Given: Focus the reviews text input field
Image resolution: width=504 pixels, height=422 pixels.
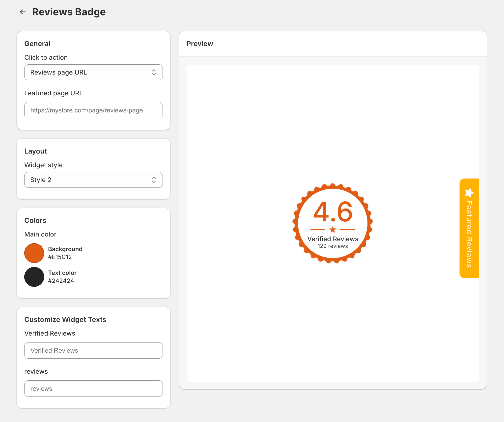Looking at the screenshot, I should coord(93,389).
